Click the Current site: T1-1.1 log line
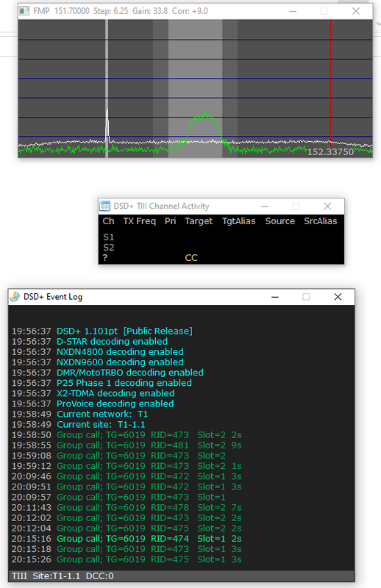This screenshot has width=381, height=588. coord(79,425)
